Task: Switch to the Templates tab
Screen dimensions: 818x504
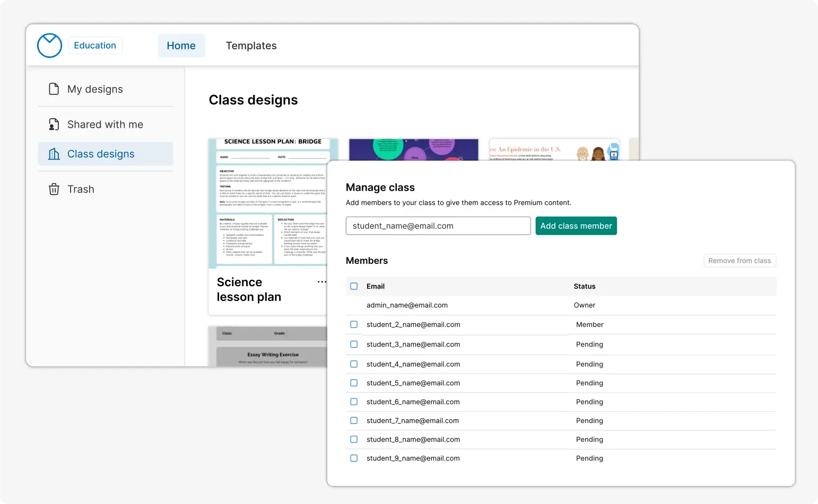Action: [x=251, y=46]
